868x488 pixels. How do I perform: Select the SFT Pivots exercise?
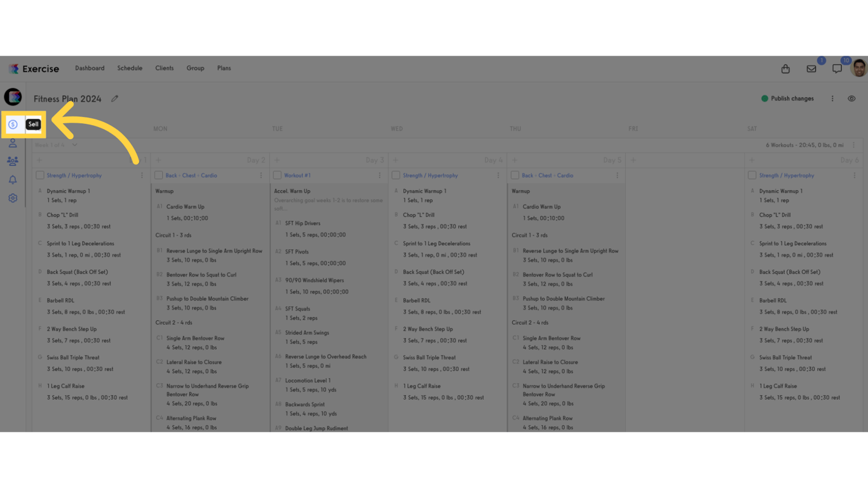[297, 252]
